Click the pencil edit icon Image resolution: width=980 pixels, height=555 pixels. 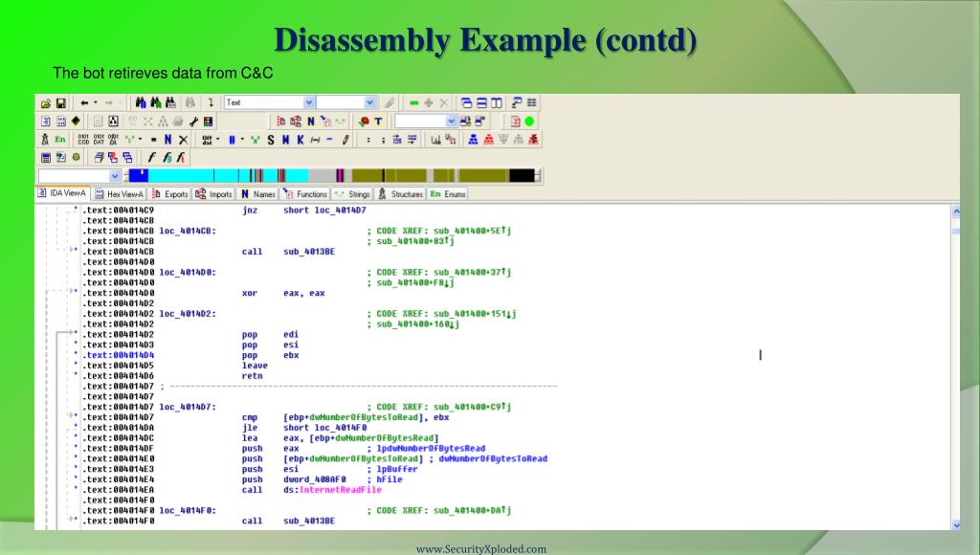point(345,140)
